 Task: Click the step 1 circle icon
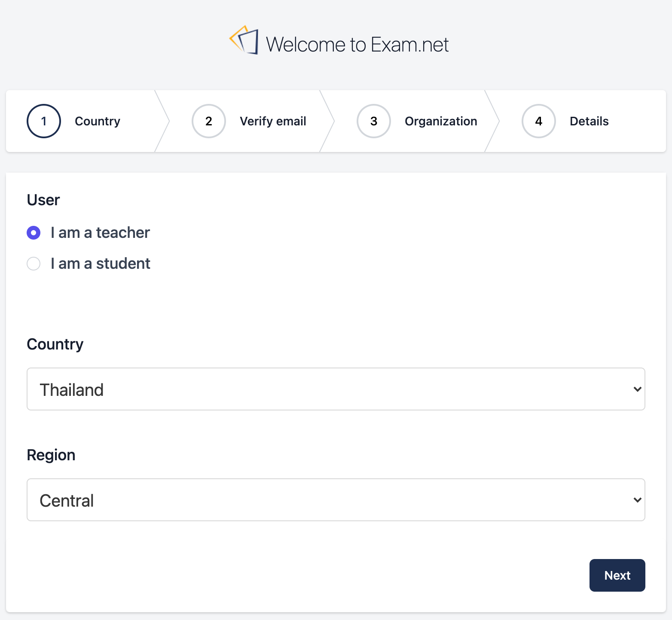[43, 121]
